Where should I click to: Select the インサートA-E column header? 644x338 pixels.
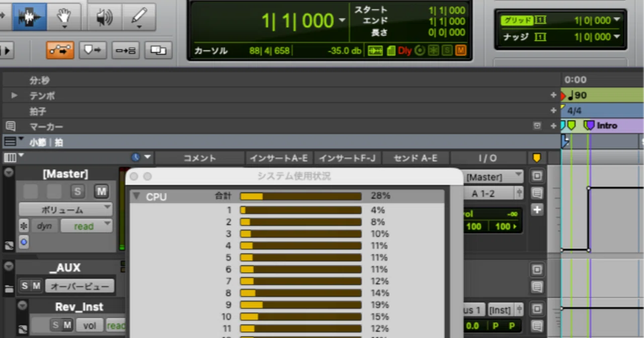(279, 158)
